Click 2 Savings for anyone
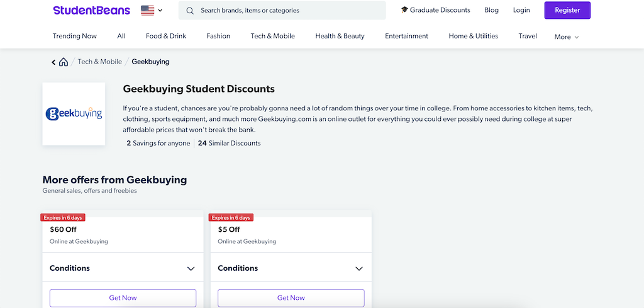This screenshot has width=644, height=308. [158, 144]
